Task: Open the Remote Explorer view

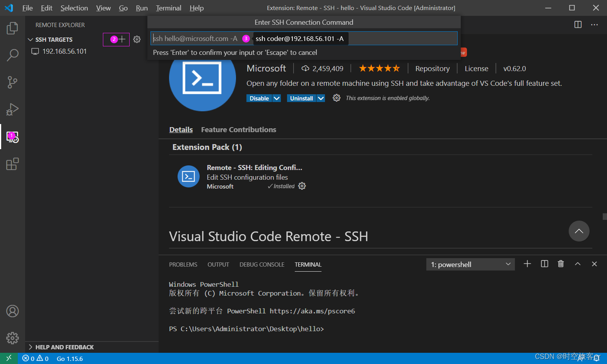Action: click(x=12, y=137)
